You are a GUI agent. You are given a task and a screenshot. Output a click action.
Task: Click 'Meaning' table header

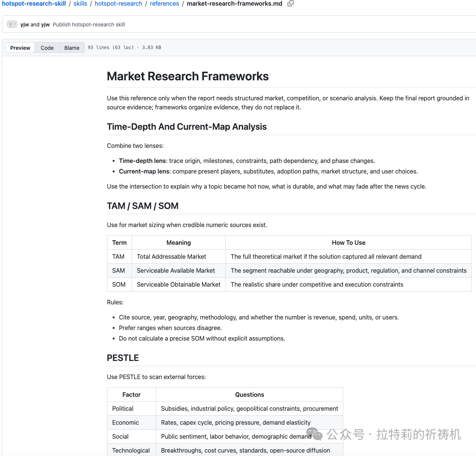pos(179,243)
